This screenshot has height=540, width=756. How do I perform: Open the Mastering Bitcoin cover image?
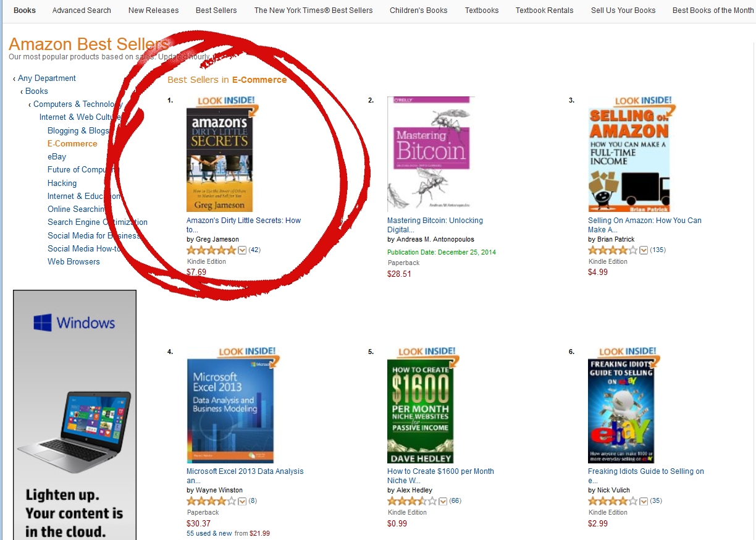[x=428, y=154]
